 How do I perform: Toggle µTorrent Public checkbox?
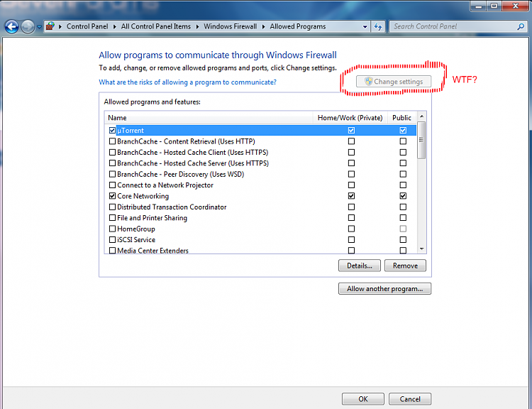click(403, 131)
